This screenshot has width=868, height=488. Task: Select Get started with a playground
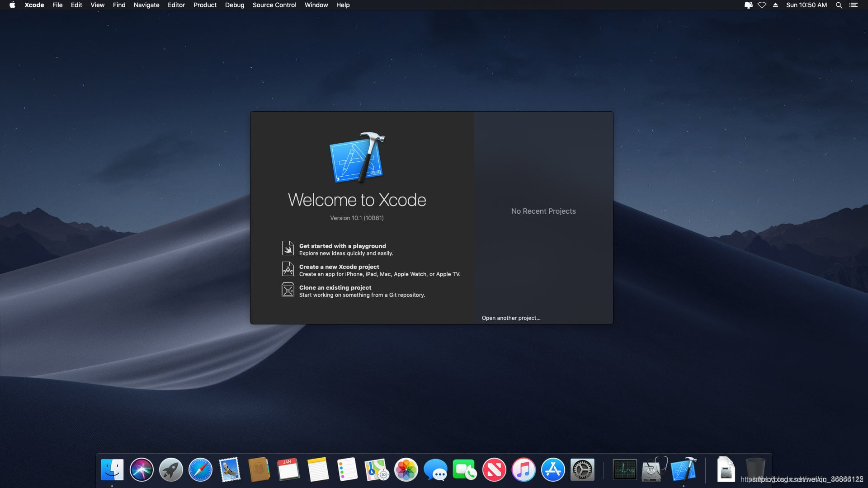[342, 246]
